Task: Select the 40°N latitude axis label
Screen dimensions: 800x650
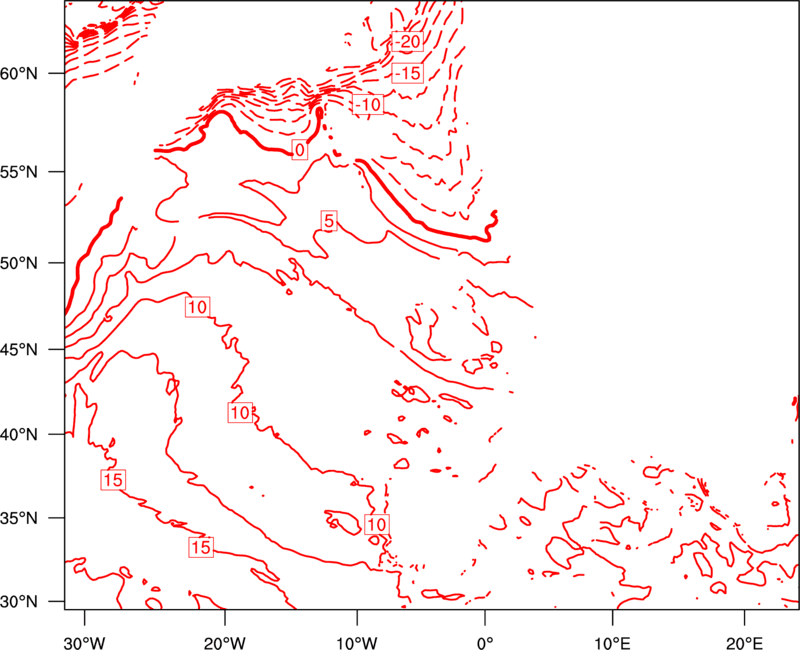Action: 19,435
